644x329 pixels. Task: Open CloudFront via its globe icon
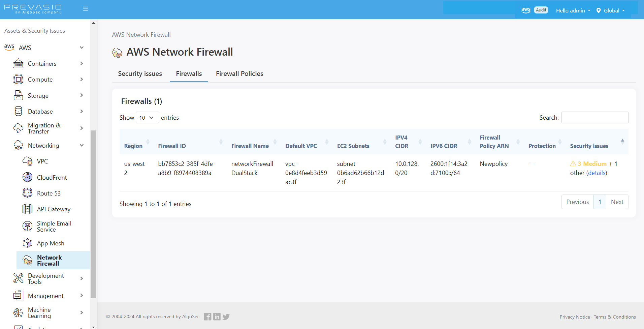click(28, 177)
